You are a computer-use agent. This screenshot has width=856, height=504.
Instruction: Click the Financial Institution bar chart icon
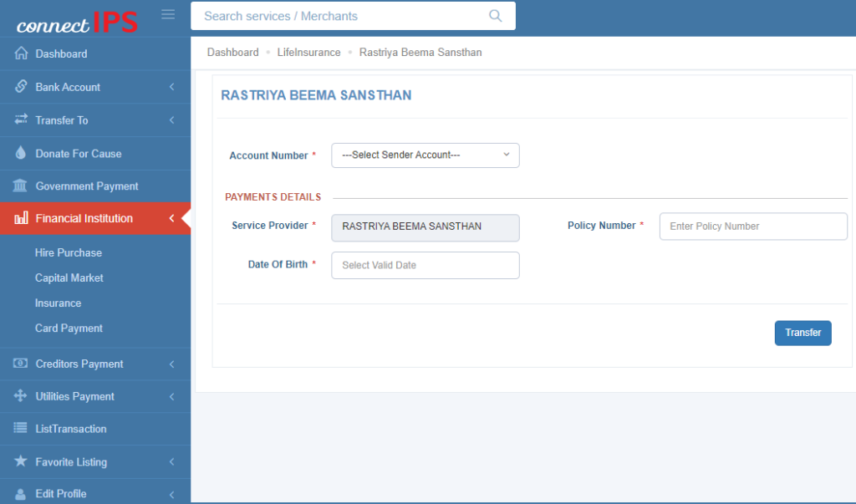pos(21,218)
